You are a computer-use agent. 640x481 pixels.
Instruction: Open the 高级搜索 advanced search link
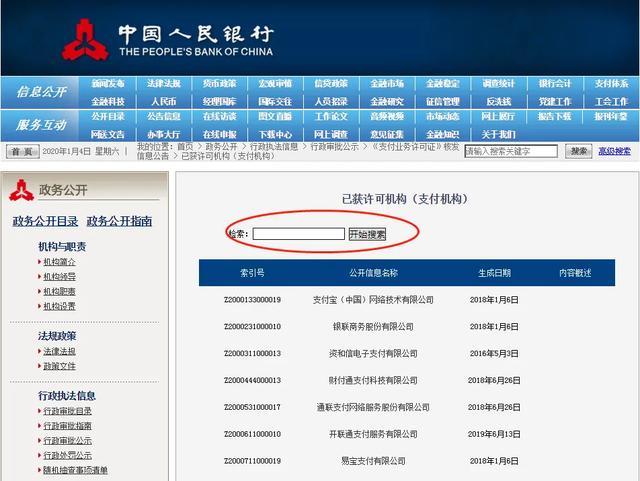(614, 151)
